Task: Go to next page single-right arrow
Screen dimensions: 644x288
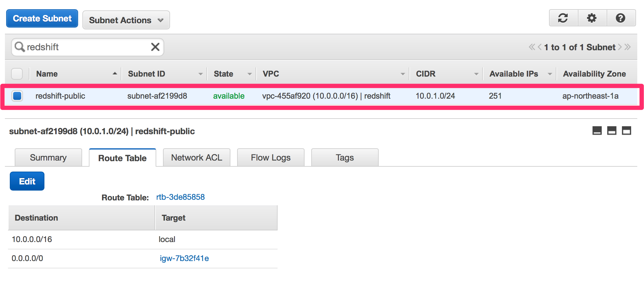Action: [620, 47]
